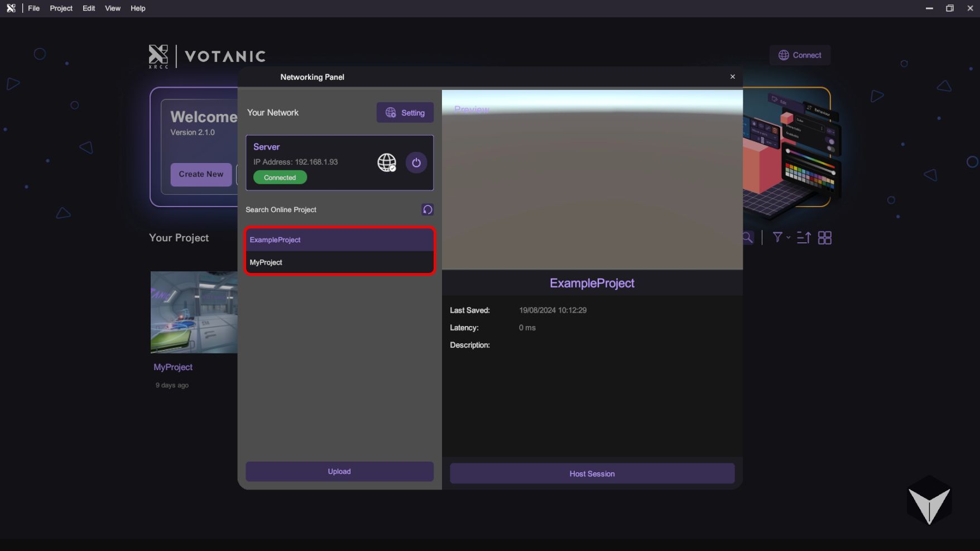Click Host Session button

(x=592, y=474)
